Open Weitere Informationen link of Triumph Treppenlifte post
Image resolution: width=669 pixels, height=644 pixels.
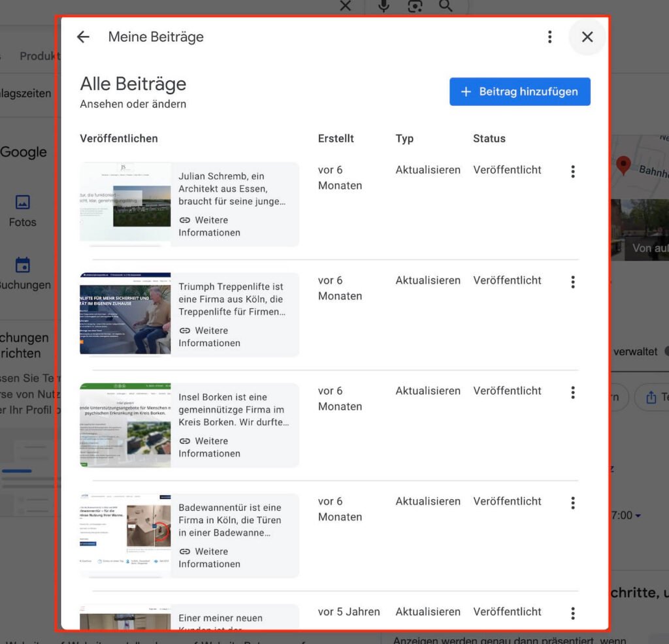[209, 336]
